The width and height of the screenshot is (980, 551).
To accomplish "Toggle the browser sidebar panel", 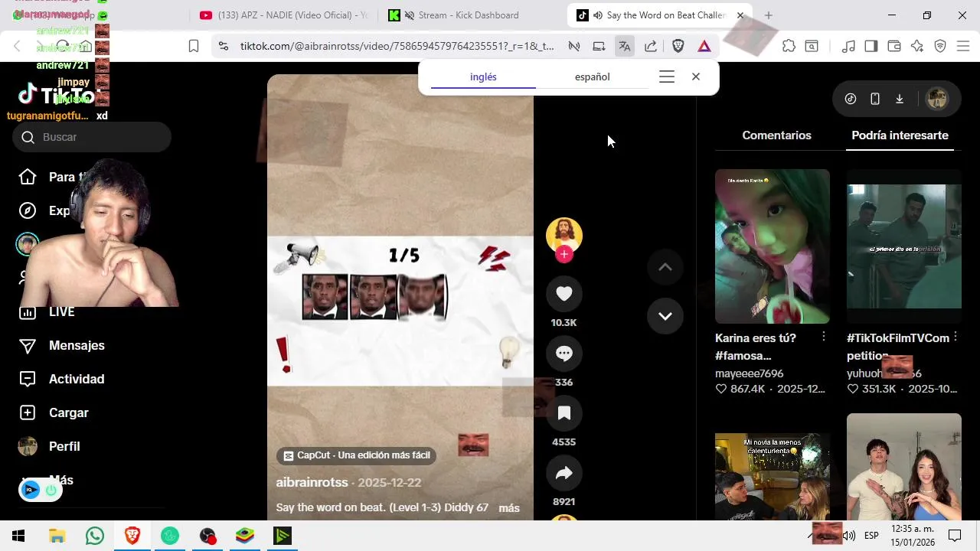I will [871, 46].
